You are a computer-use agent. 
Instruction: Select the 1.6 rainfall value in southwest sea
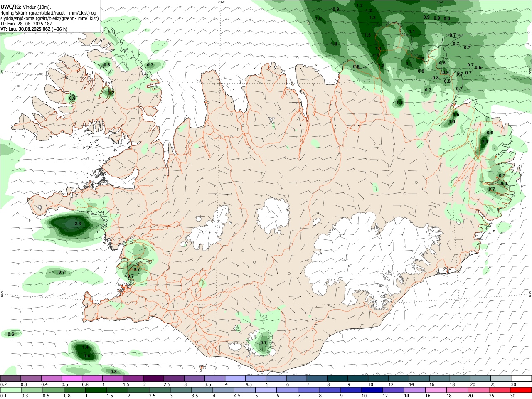87,356
